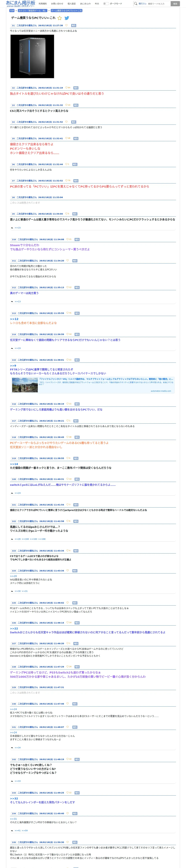Click thread title ゲーム機買うならPCでいい←これ
This screenshot has height=868, width=186.
click(x=33, y=18)
